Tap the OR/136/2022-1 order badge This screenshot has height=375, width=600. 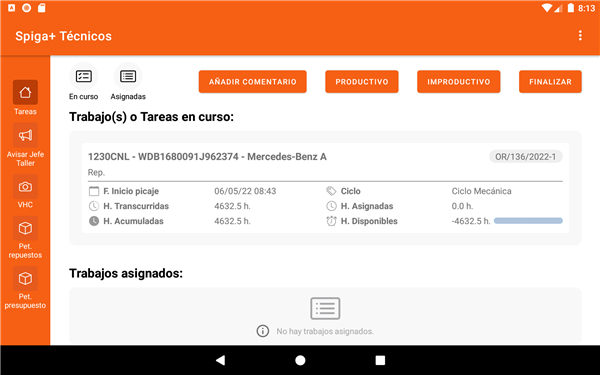click(525, 157)
